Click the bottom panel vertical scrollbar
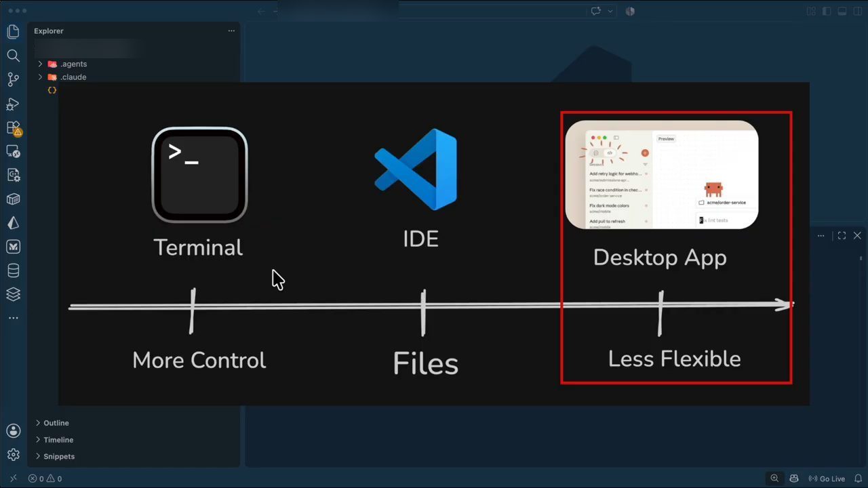 (x=861, y=259)
